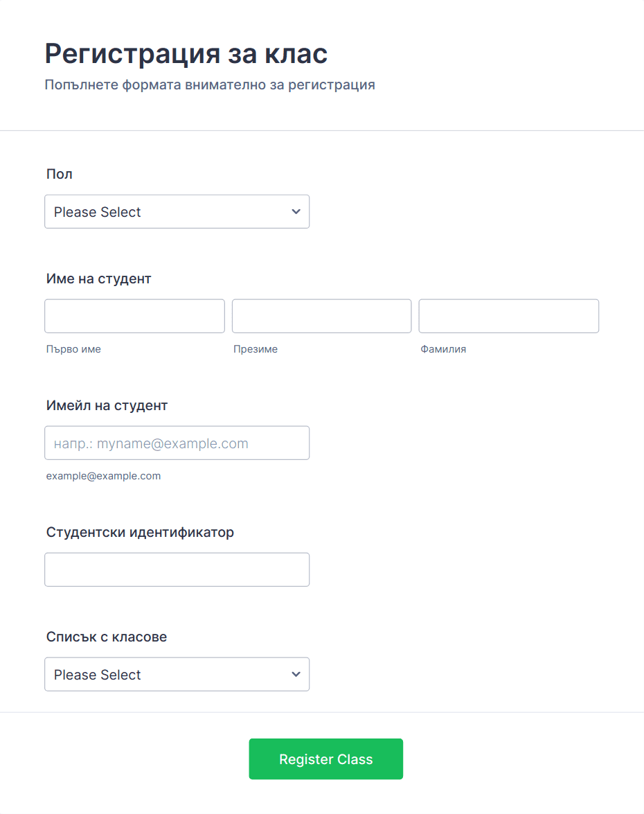
Task: Click the 'Имейл на студент' label
Action: (107, 405)
